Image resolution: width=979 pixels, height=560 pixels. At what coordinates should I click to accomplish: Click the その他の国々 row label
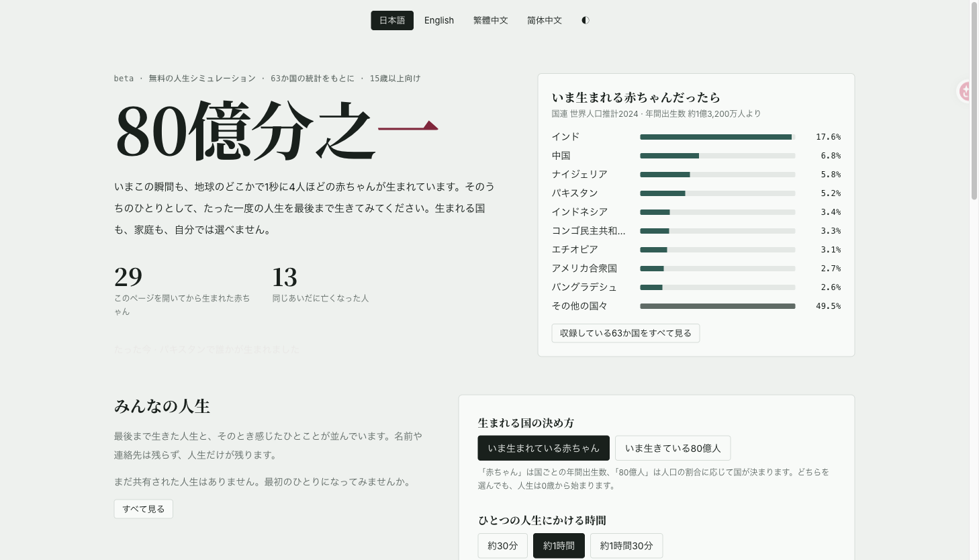[579, 306]
